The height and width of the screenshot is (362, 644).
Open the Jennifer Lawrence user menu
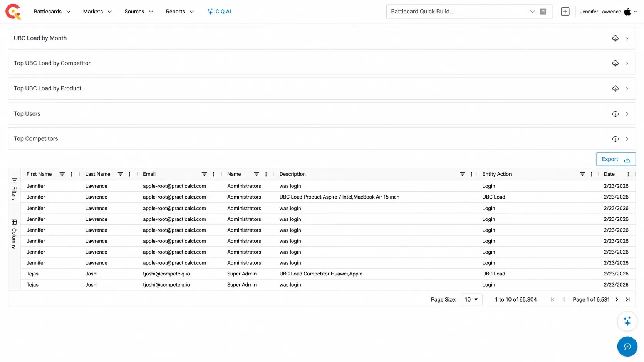point(609,12)
